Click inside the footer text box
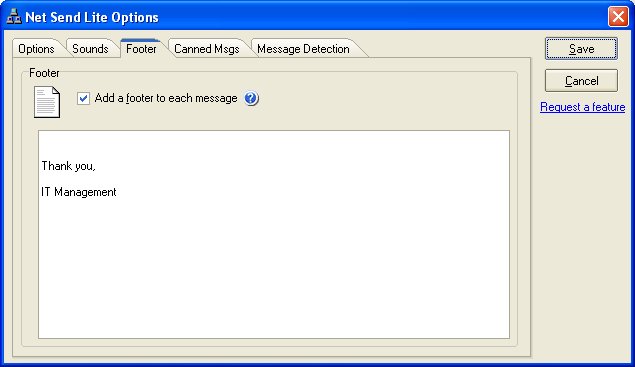 click(274, 234)
